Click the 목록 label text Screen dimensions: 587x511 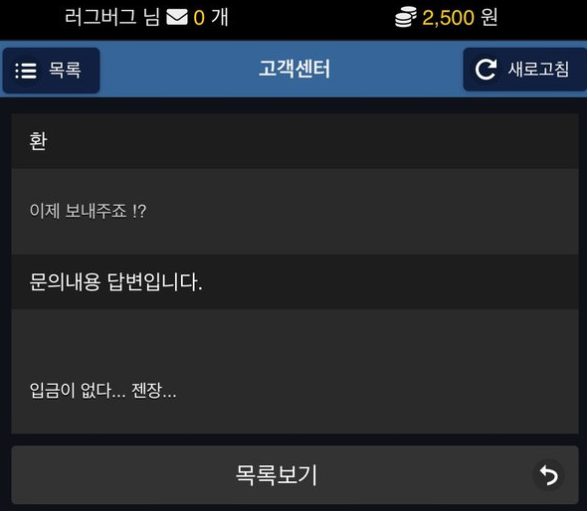(x=65, y=70)
